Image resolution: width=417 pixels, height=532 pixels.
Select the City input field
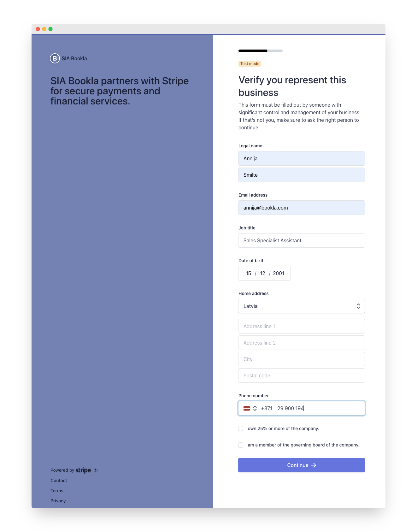pos(301,359)
